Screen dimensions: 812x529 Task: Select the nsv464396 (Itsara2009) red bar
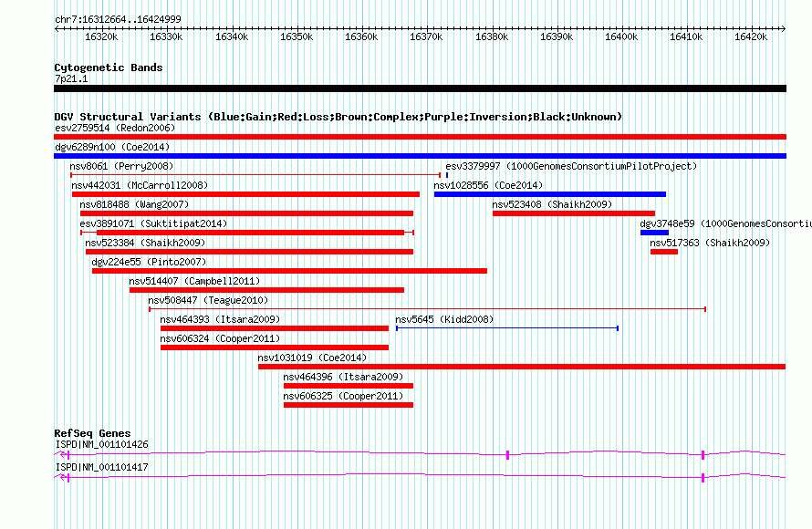tap(349, 386)
